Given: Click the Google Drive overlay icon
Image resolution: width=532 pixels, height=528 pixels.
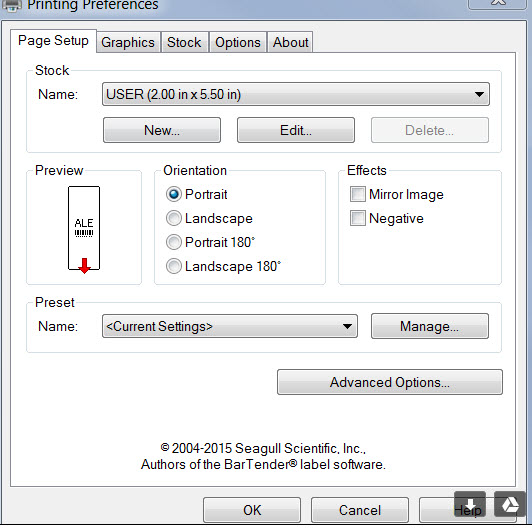Looking at the screenshot, I should (x=510, y=504).
